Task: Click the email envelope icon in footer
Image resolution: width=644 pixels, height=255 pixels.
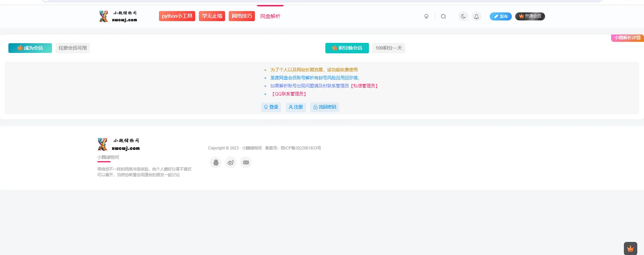Action: point(246,163)
